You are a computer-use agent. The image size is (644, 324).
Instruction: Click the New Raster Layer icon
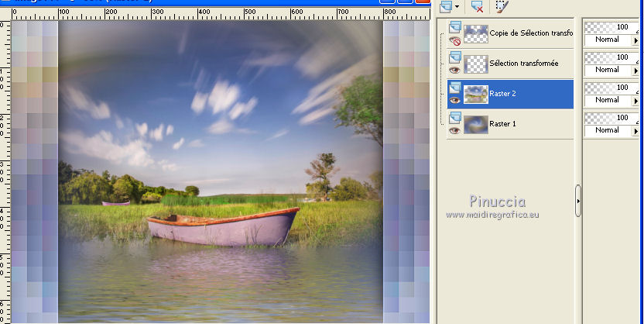[446, 6]
